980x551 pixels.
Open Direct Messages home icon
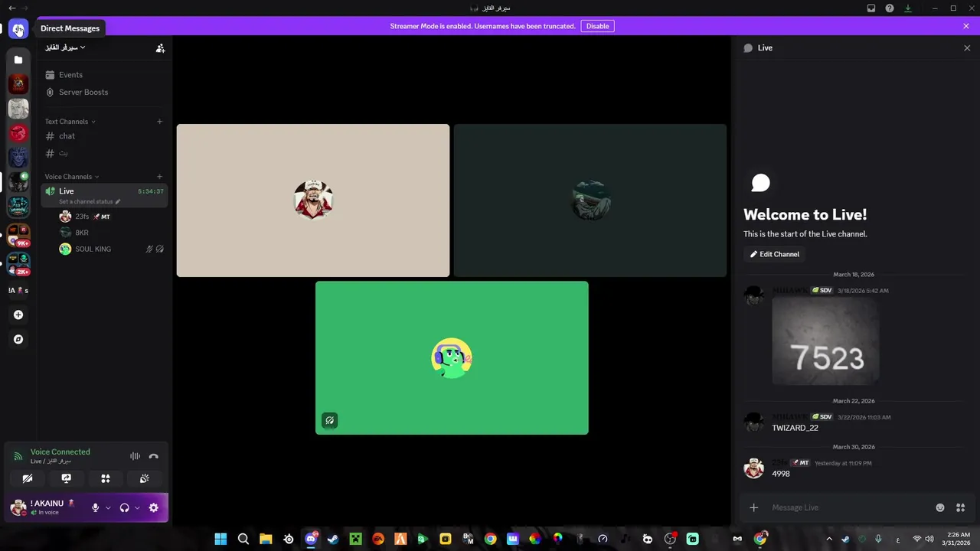(18, 29)
